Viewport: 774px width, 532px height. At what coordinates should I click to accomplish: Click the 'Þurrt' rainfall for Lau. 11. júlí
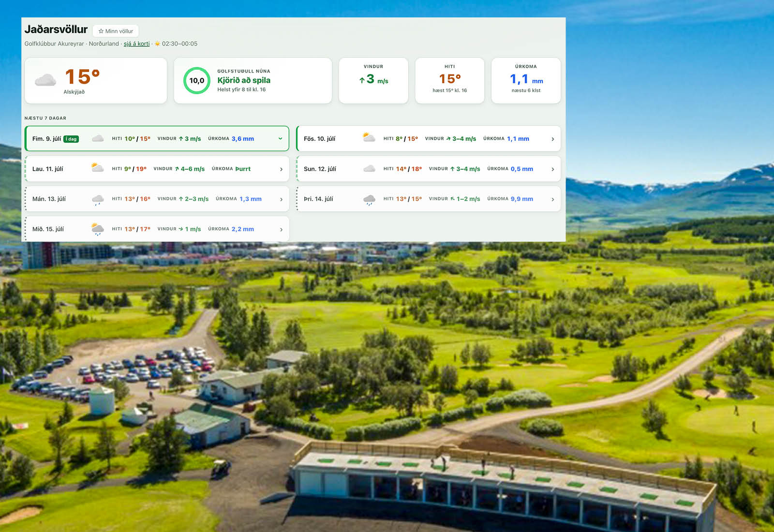click(243, 169)
